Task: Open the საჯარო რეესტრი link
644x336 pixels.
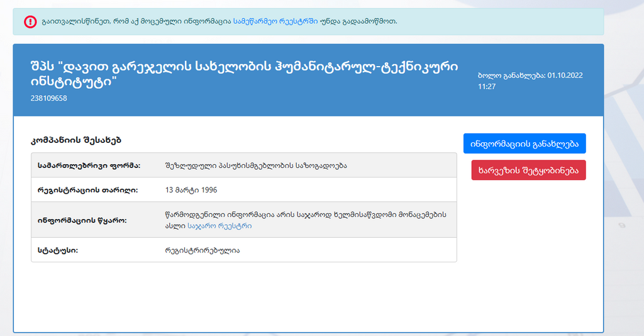Action: click(219, 226)
